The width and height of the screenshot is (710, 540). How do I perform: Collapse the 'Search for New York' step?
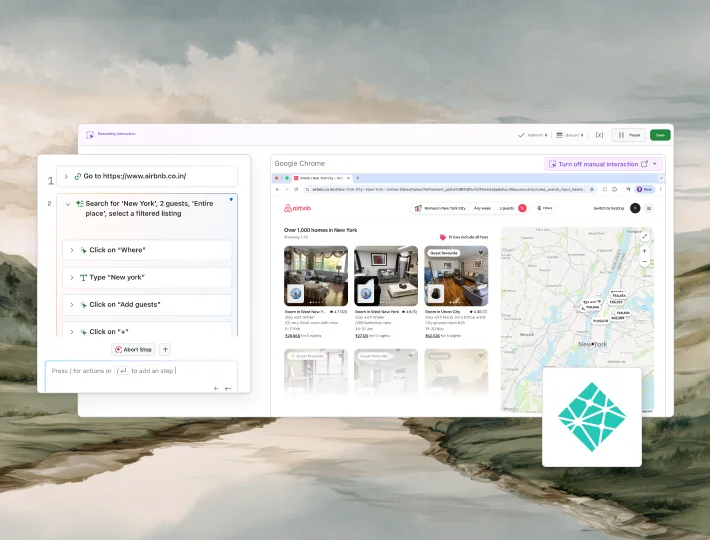click(x=68, y=204)
